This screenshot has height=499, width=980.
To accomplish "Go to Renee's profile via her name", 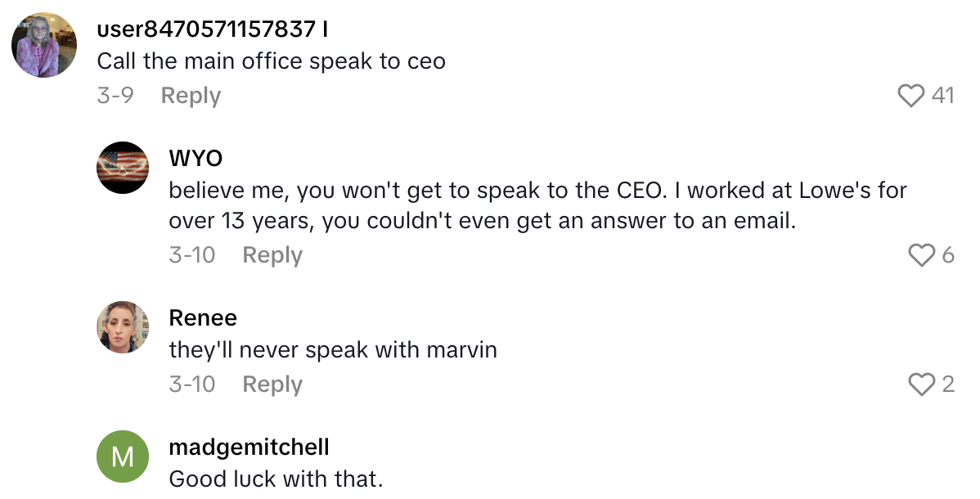I will pos(203,317).
